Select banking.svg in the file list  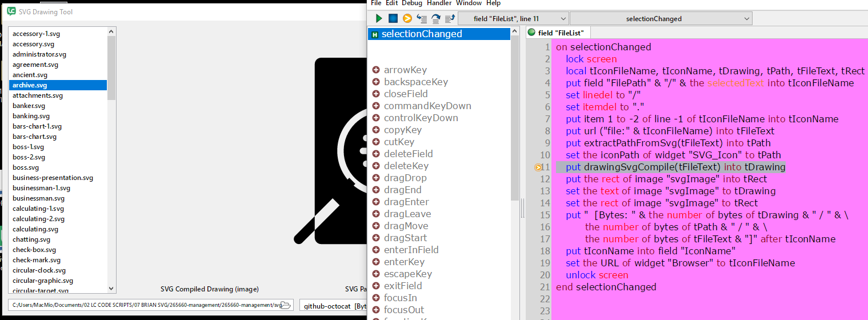coord(58,116)
